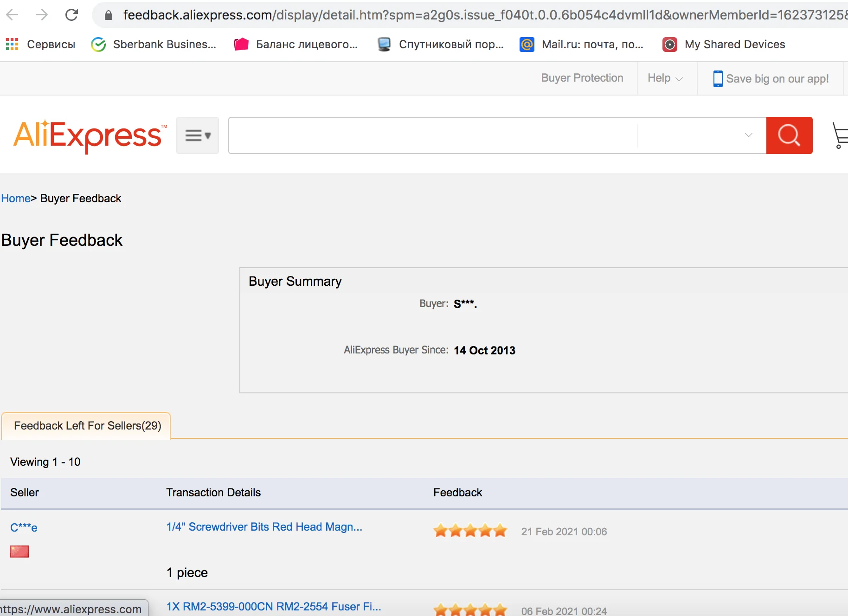The width and height of the screenshot is (848, 616).
Task: Click seller name C***e link
Action: click(24, 527)
